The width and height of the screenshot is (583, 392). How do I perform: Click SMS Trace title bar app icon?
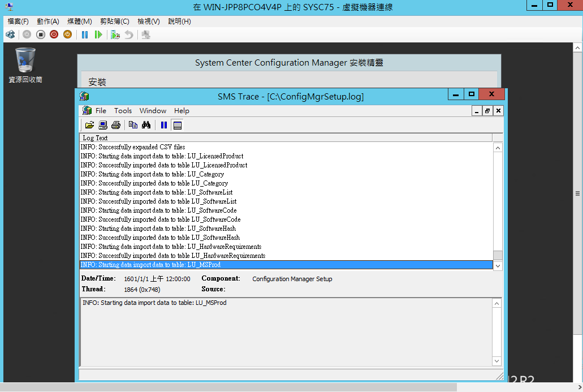click(x=84, y=96)
